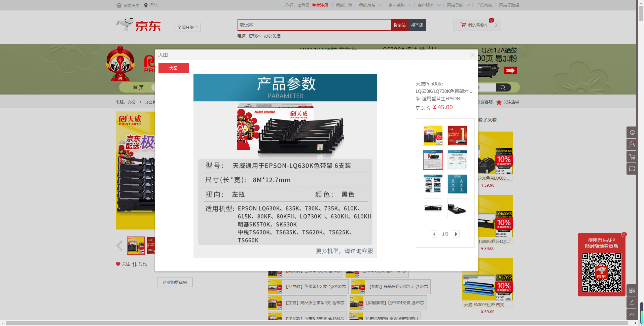Select 【加捻】高品质色带架1支-含带芯 option
Image resolution: width=644 pixels, height=326 pixels.
point(391,287)
